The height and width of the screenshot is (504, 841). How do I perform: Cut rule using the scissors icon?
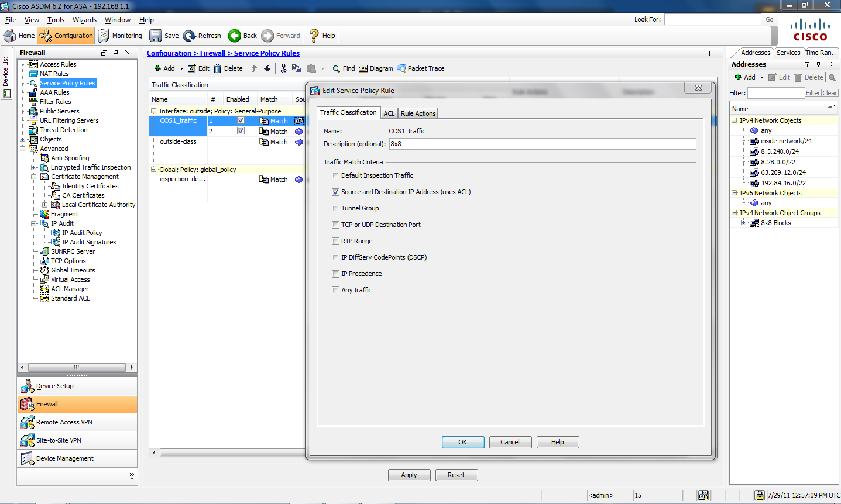283,68
